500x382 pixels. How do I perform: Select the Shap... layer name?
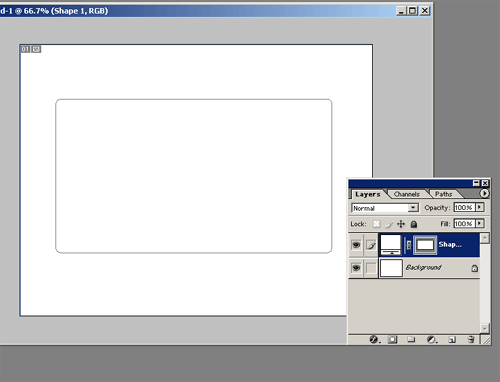(450, 245)
